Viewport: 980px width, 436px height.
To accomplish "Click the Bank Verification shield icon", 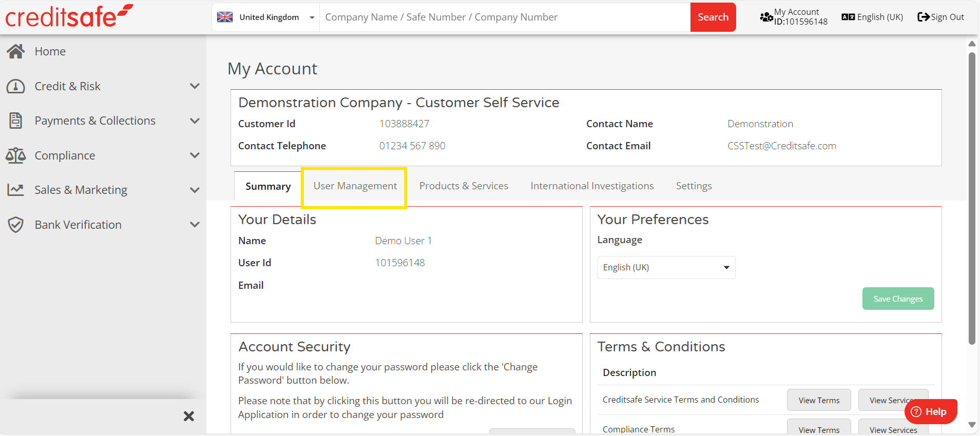I will pos(16,225).
